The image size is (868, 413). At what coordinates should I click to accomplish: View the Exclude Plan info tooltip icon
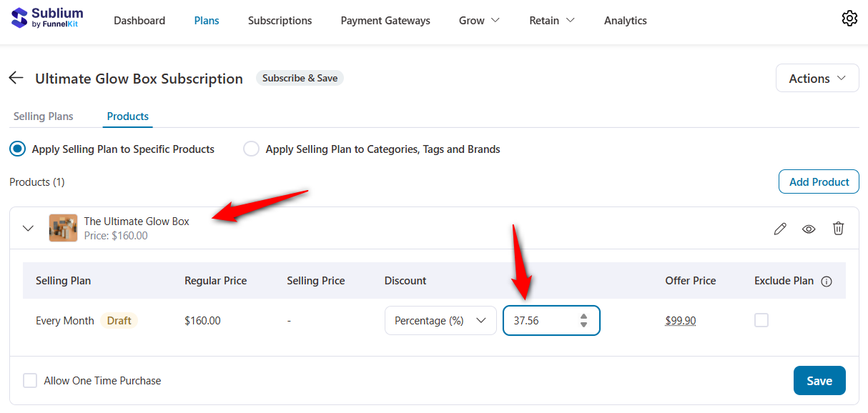(x=827, y=281)
